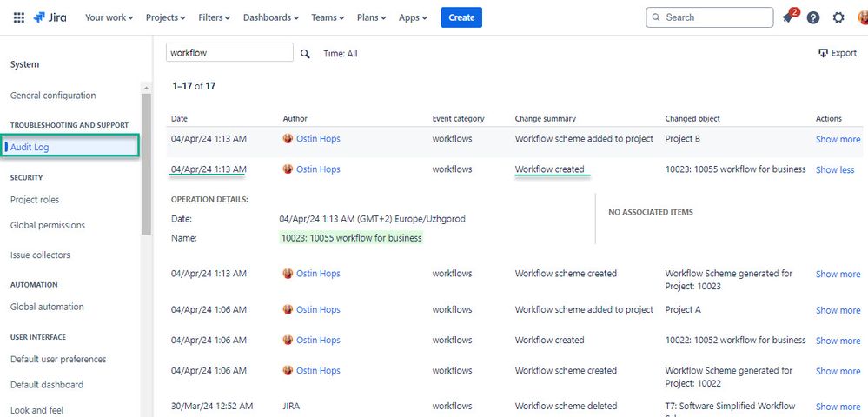This screenshot has width=868, height=417.
Task: Open Ostin Hops link in Project: 10023 row
Action: [x=318, y=273]
